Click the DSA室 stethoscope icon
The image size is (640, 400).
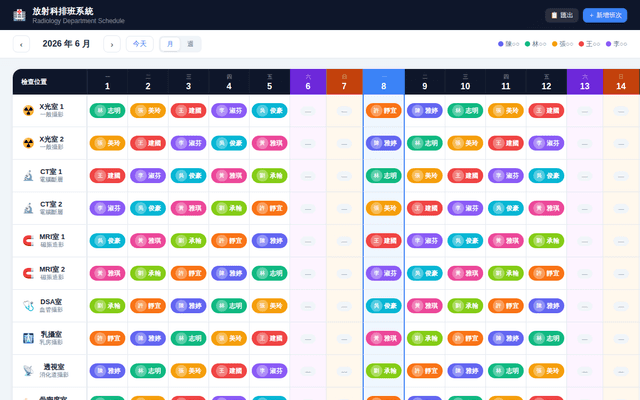[x=28, y=306]
